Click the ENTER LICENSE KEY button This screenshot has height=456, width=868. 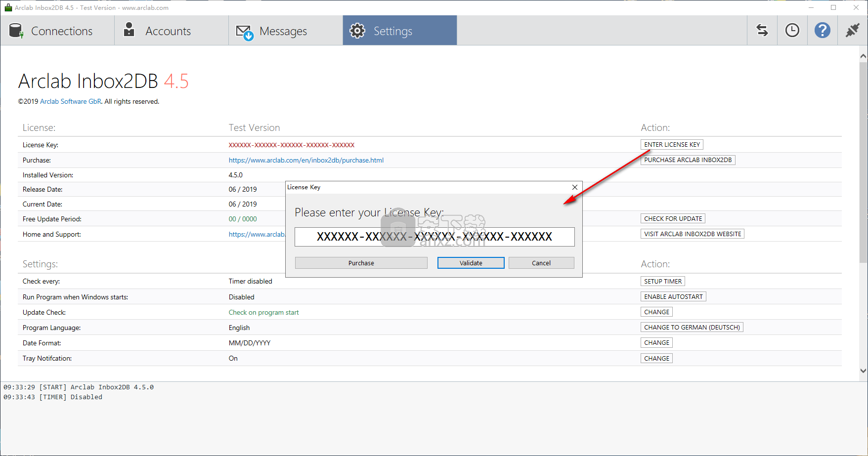[x=672, y=145]
